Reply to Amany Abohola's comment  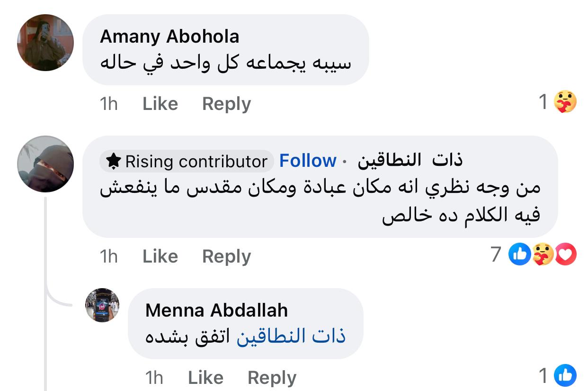(226, 104)
